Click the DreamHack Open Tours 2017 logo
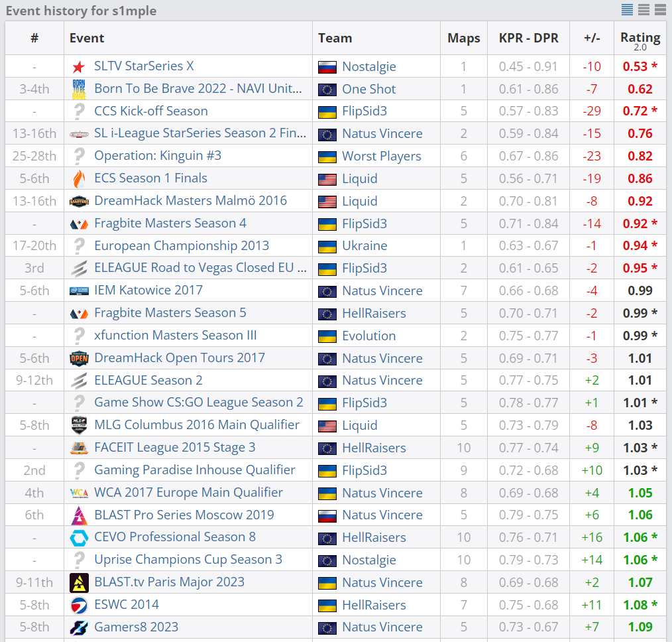Screen dimensions: 672x642 (79, 358)
